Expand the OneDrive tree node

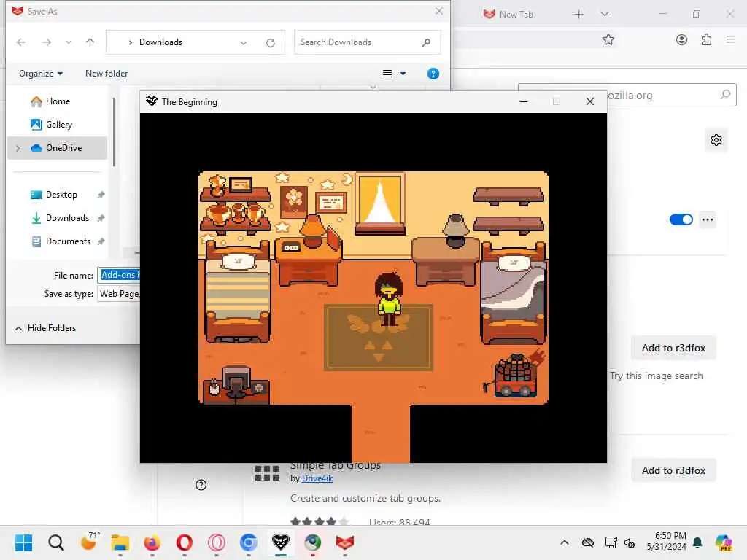[x=18, y=148]
